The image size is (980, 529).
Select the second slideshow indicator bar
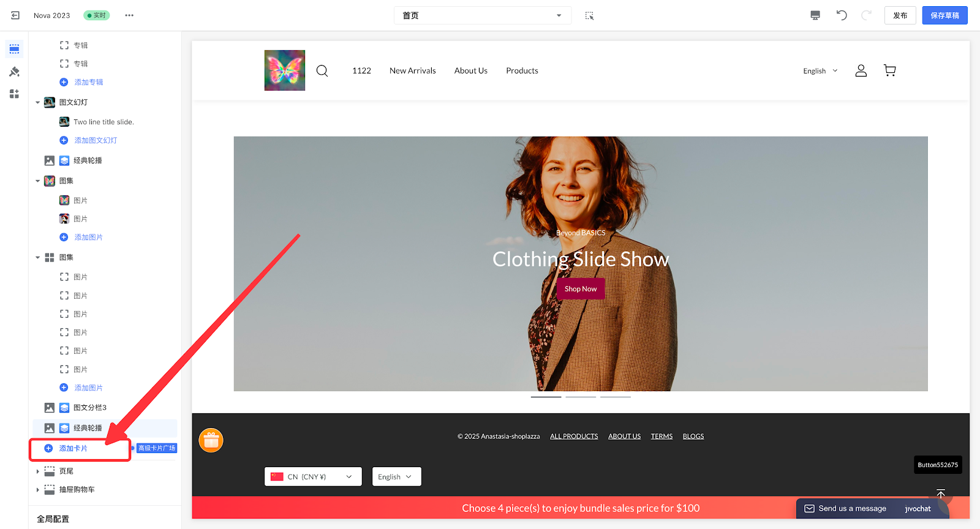(x=581, y=397)
